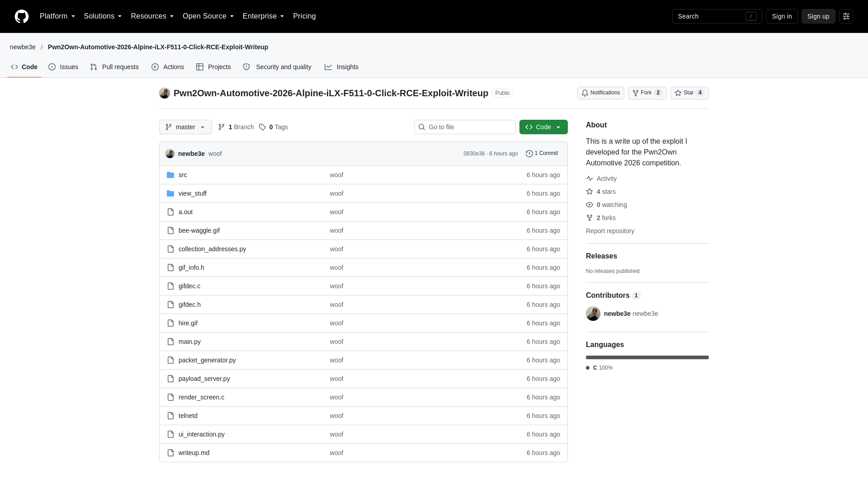868x488 pixels.
Task: Open the newbe3e owner breadcrumb link
Action: [23, 47]
